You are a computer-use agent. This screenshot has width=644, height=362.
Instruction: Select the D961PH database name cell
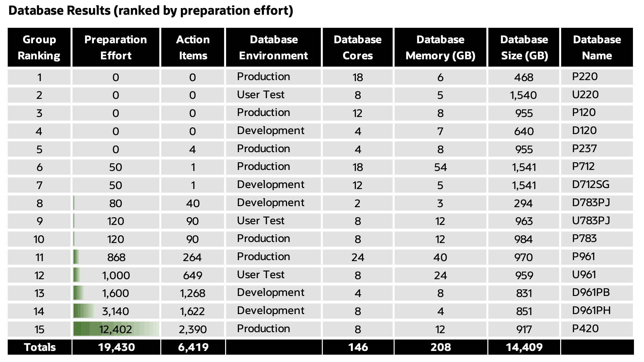click(591, 311)
